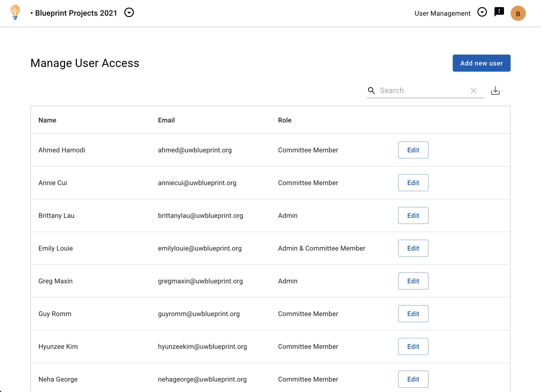
Task: Open the feedback announcement icon
Action: pos(499,12)
